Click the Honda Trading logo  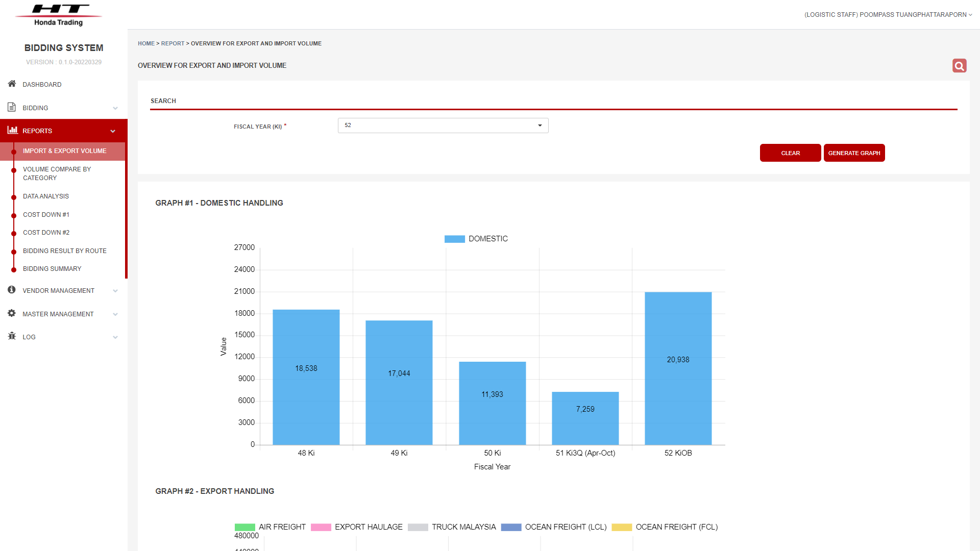pos(59,14)
